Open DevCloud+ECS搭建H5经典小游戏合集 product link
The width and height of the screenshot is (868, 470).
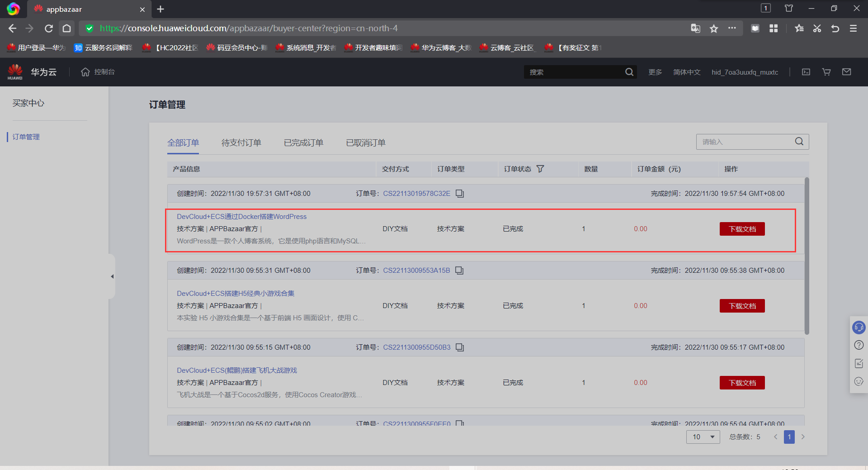(236, 294)
